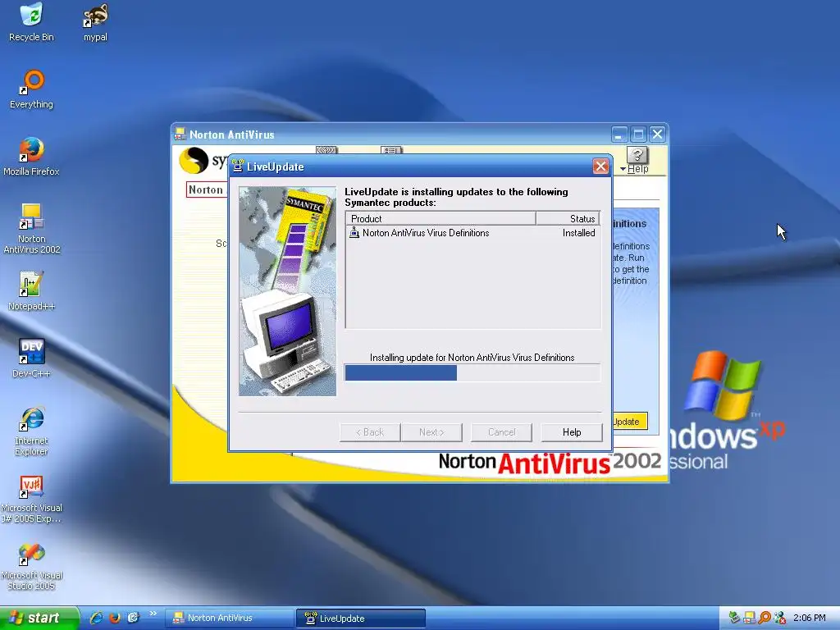
Task: Switch to Norton AntiVirus taskbar button
Action: coord(229,619)
